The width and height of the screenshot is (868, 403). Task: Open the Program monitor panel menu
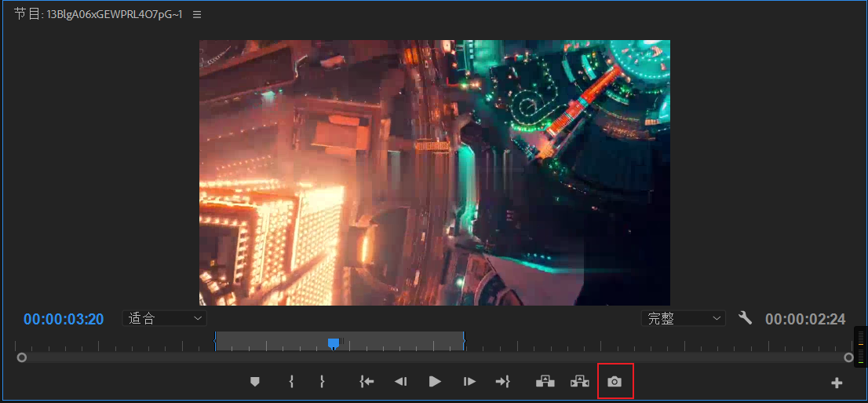[197, 15]
